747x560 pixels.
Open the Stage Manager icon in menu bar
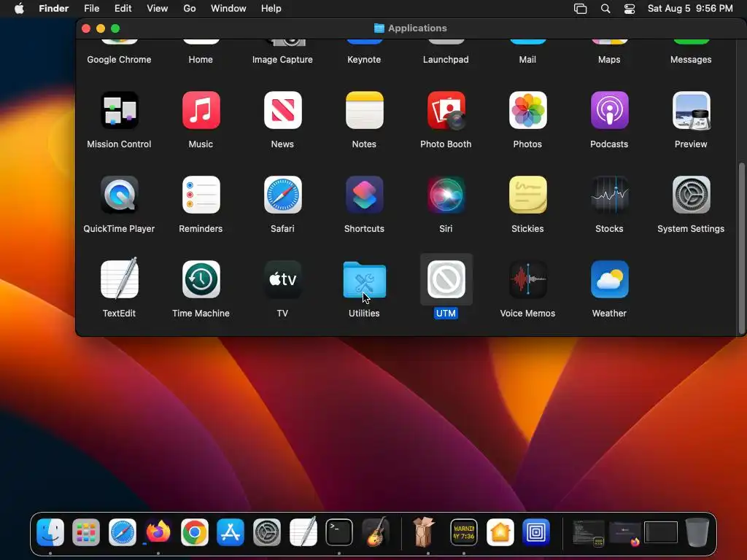coord(580,9)
